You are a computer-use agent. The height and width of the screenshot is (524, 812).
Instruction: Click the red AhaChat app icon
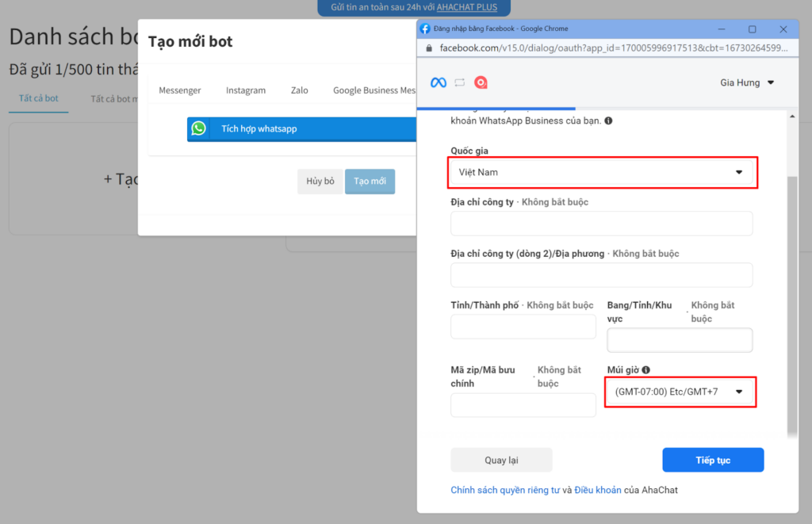click(x=481, y=82)
